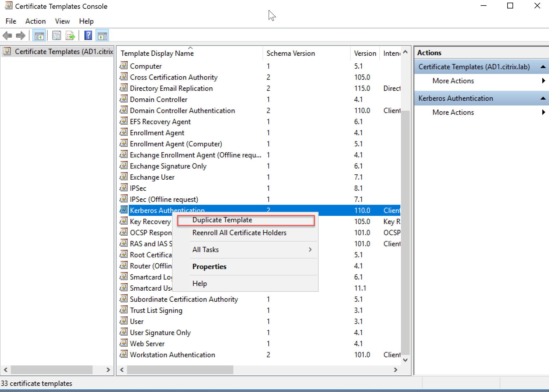Choose Reenroll All Certificate Holders

pyautogui.click(x=239, y=233)
